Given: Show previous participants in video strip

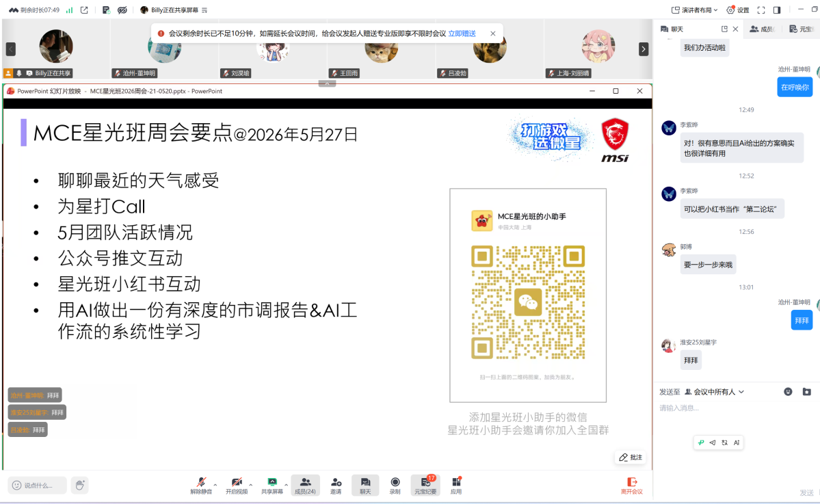Looking at the screenshot, I should tap(10, 49).
